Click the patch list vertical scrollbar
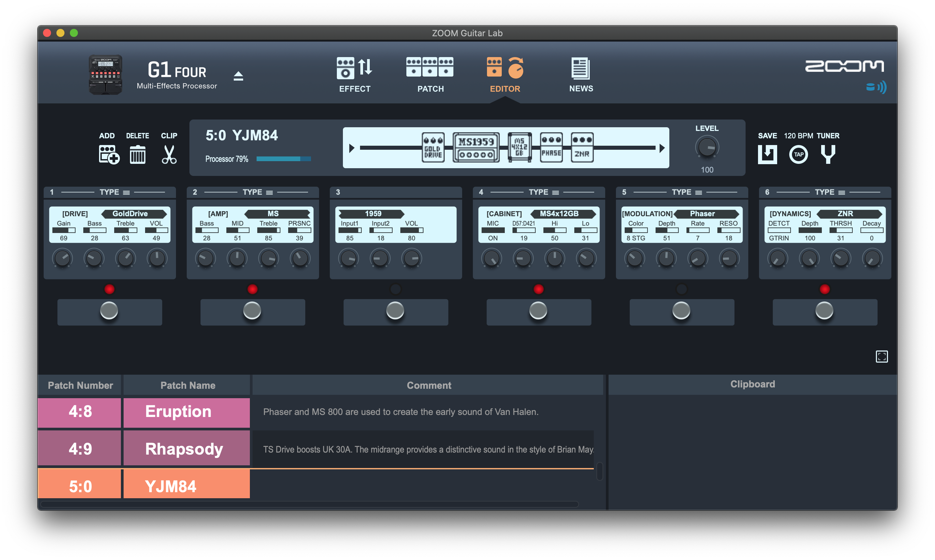This screenshot has height=560, width=935. pos(599,471)
